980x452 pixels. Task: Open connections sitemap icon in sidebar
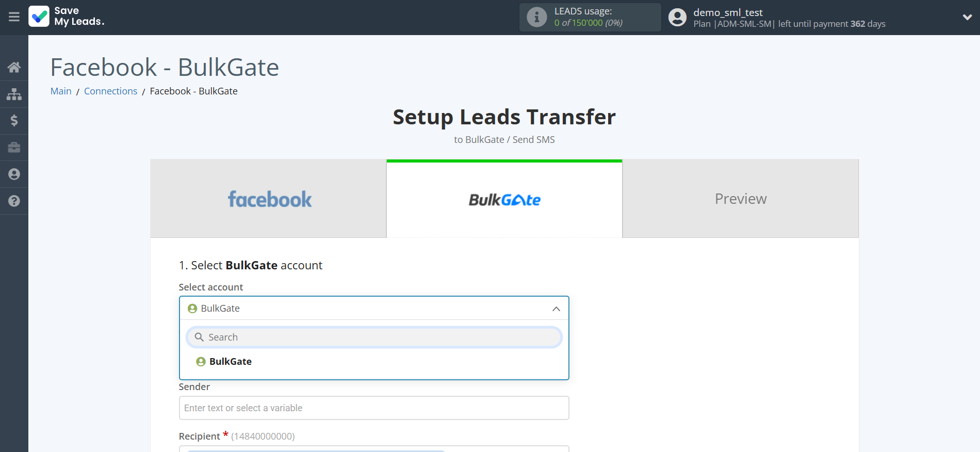(x=14, y=94)
